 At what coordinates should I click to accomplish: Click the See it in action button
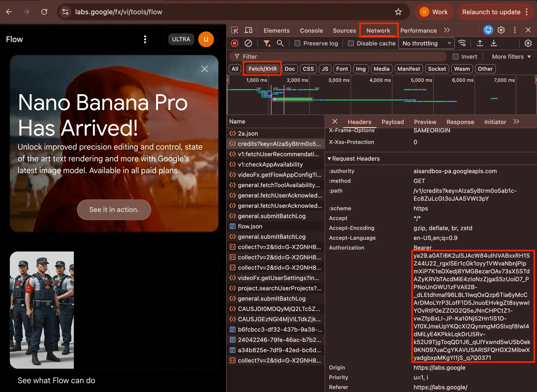114,210
